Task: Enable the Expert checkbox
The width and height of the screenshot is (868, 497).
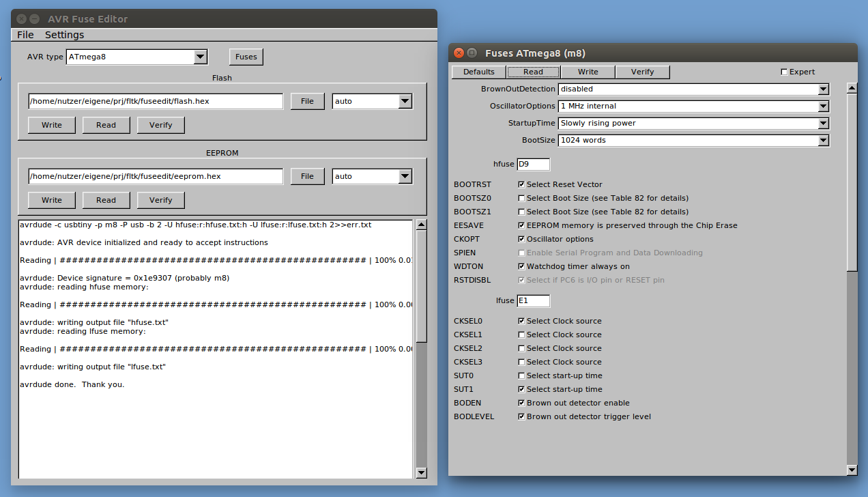Action: (x=784, y=72)
